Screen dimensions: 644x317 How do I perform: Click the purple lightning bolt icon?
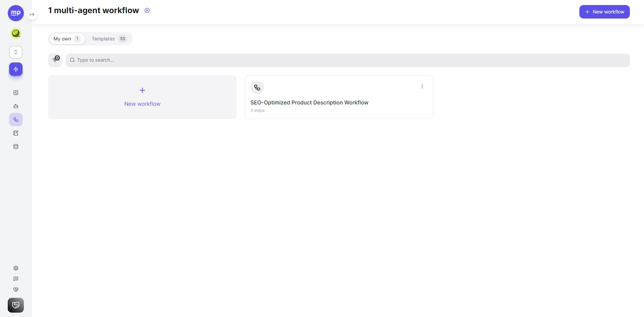coord(16,69)
